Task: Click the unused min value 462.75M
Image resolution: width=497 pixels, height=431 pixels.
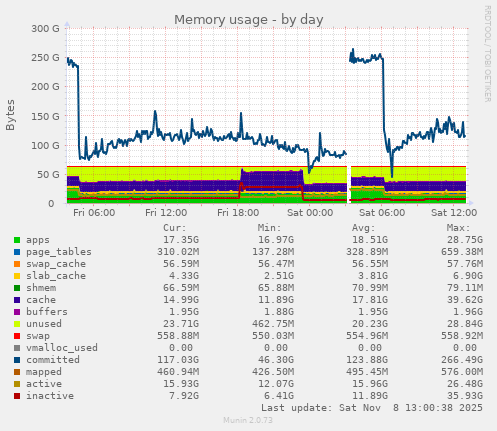Action: click(x=273, y=324)
